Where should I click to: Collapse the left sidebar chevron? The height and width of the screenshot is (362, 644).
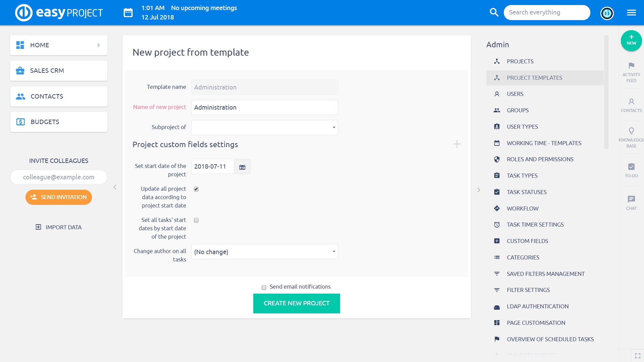tap(115, 187)
